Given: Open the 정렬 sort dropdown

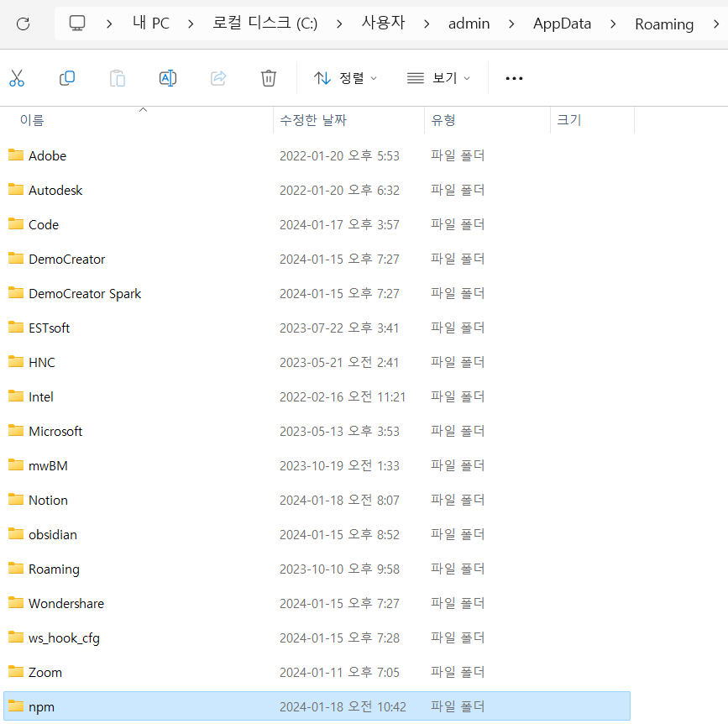Looking at the screenshot, I should [x=345, y=78].
